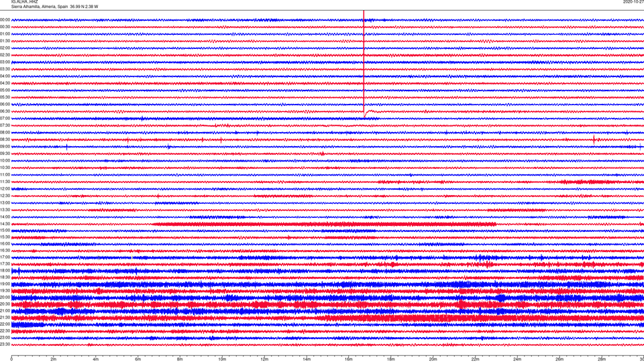Select the 06:00 trace time label
644x362 pixels.
click(x=5, y=105)
